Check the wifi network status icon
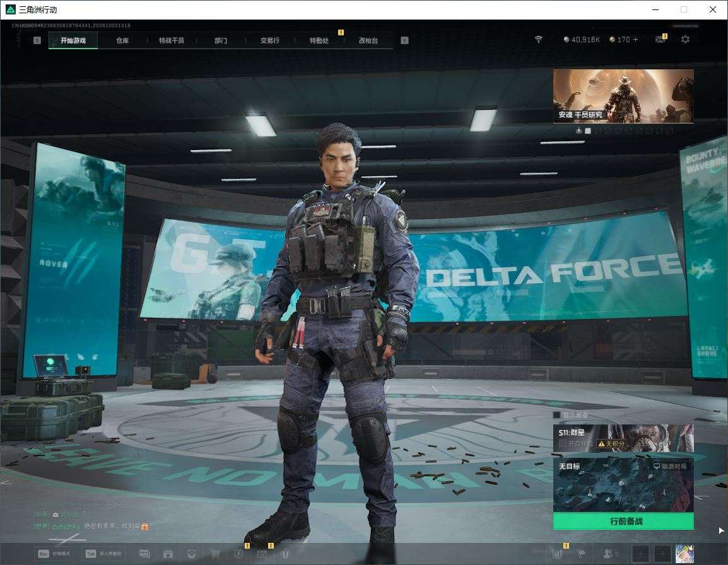This screenshot has height=565, width=728. pos(539,40)
